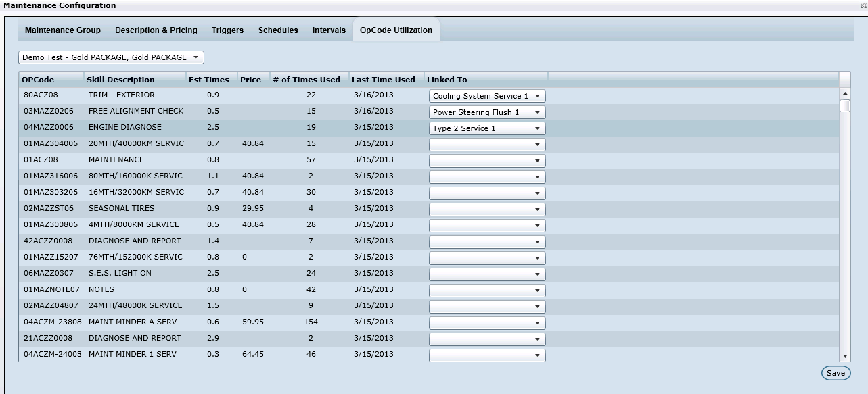Viewport: 868px width, 394px height.
Task: Change the Power Steering Flush 1 link
Action: coord(487,112)
